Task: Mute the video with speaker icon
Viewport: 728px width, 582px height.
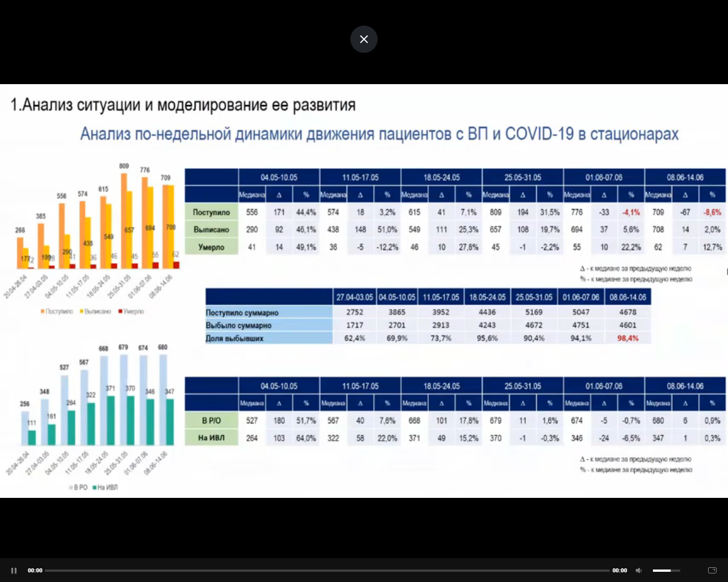Action: tap(639, 570)
